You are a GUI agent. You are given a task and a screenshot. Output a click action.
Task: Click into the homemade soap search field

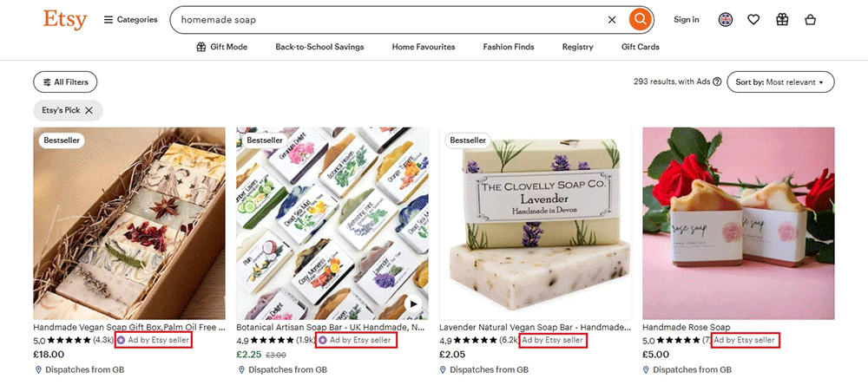coord(382,19)
